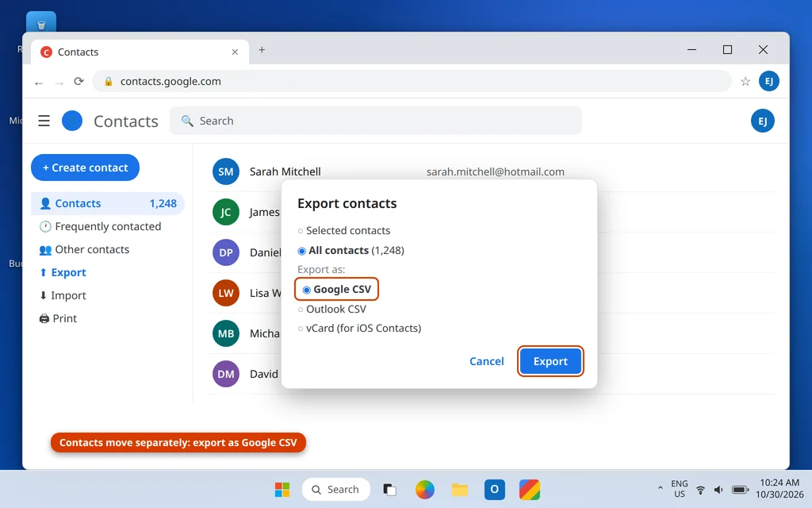Open Wi-Fi network settings in tray
Image resolution: width=812 pixels, height=508 pixels.
coord(700,490)
